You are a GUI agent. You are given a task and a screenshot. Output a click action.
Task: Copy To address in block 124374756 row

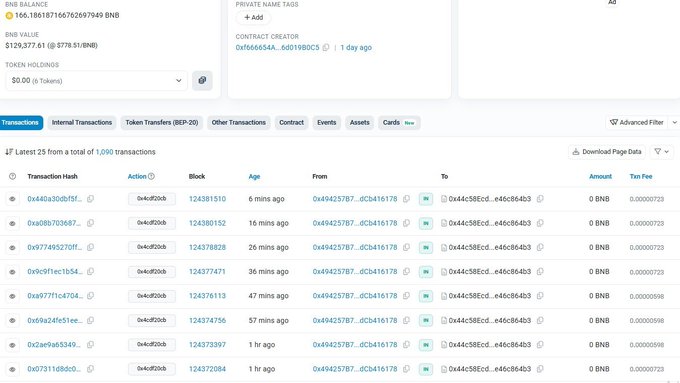pyautogui.click(x=540, y=321)
